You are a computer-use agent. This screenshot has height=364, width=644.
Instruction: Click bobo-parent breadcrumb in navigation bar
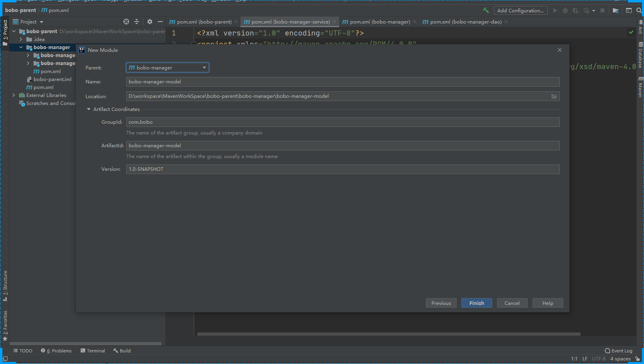(x=20, y=10)
